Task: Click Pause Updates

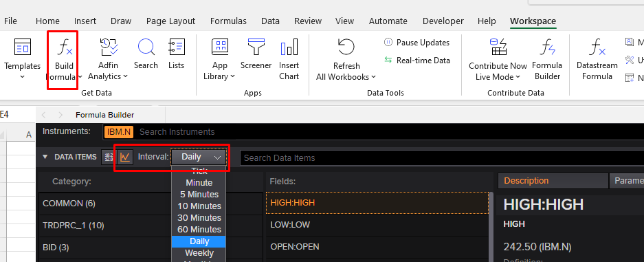Action: (x=417, y=43)
